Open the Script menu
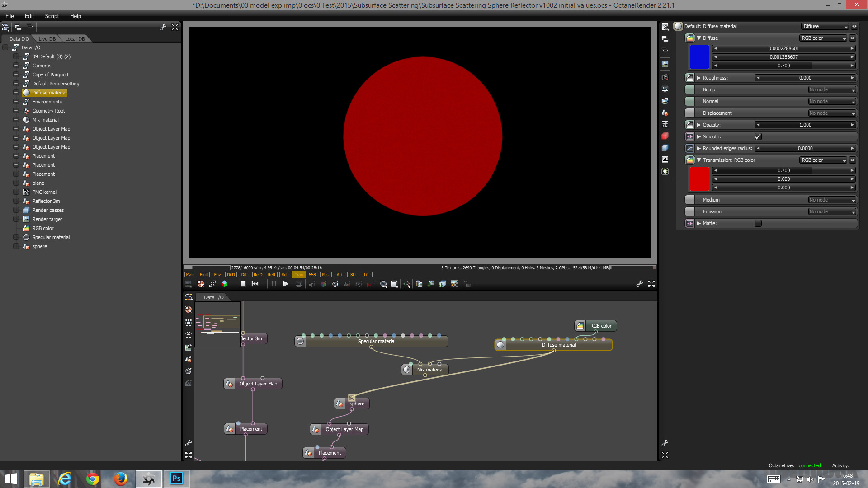This screenshot has height=488, width=868. click(x=52, y=16)
